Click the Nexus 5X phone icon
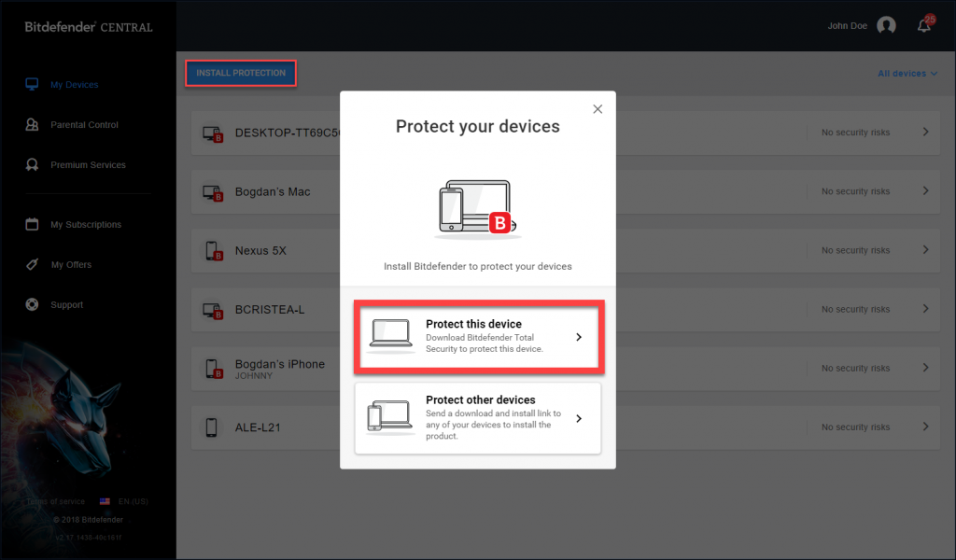Screen dimensions: 956x560 click(x=214, y=251)
